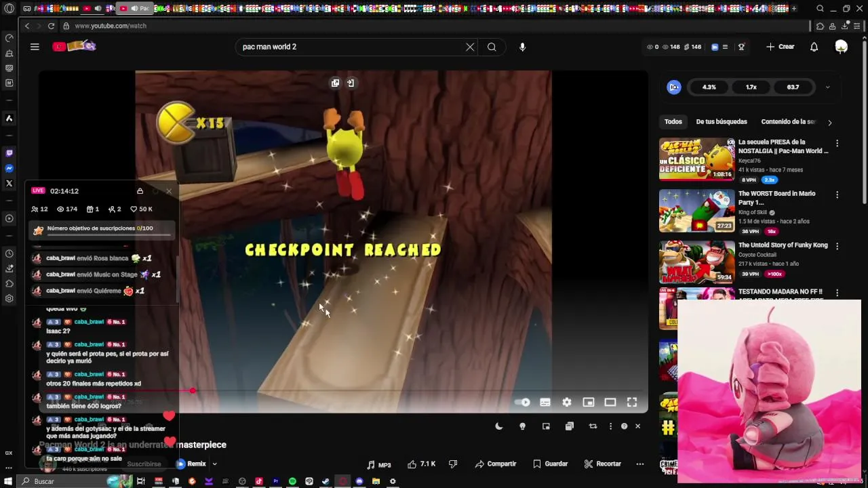This screenshot has width=868, height=488.
Task: Run search with the magnifier button
Action: coord(492,47)
